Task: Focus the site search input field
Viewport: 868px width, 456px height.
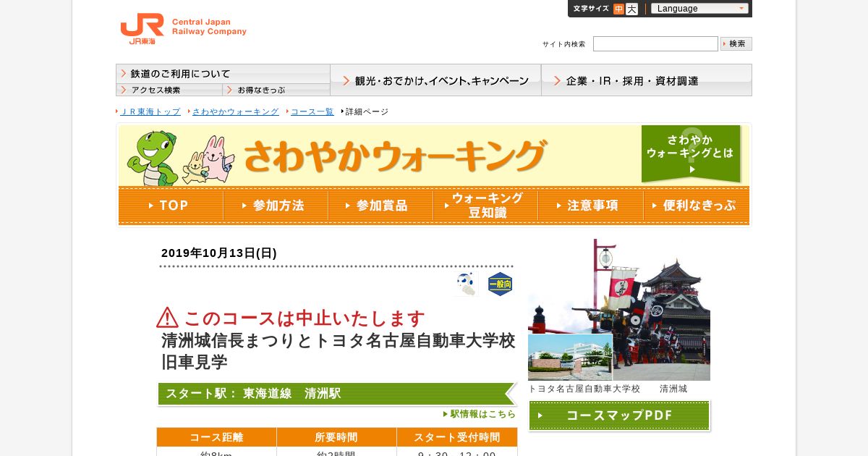Action: click(x=655, y=44)
